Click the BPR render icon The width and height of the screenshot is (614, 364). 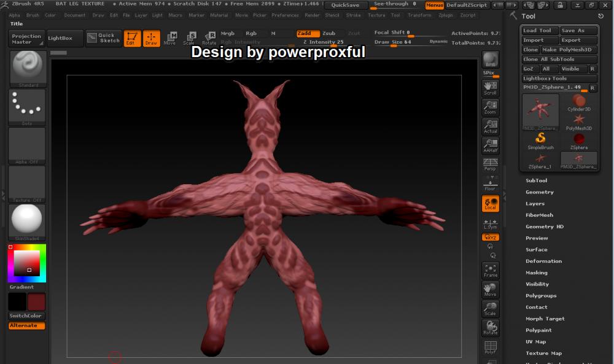[491, 61]
